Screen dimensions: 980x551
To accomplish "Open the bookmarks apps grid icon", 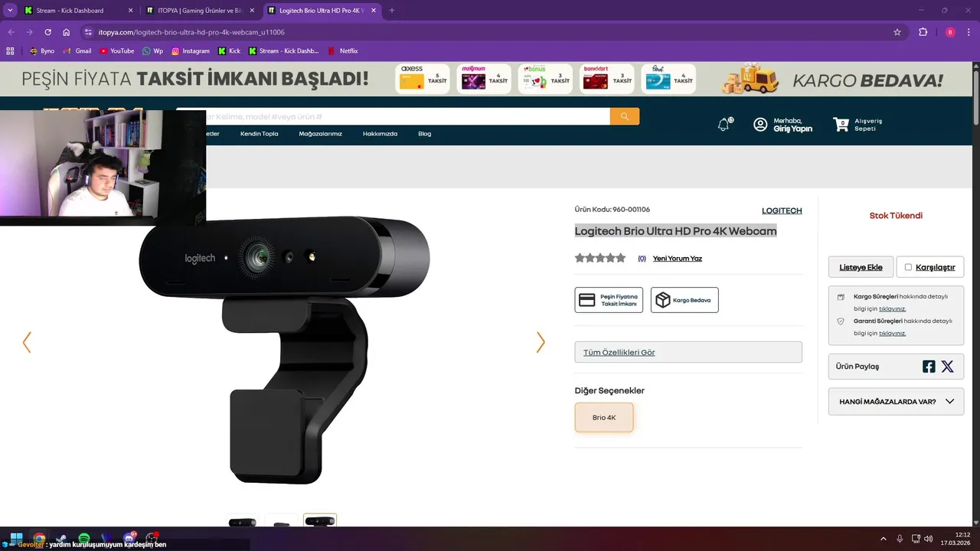I will click(x=10, y=51).
